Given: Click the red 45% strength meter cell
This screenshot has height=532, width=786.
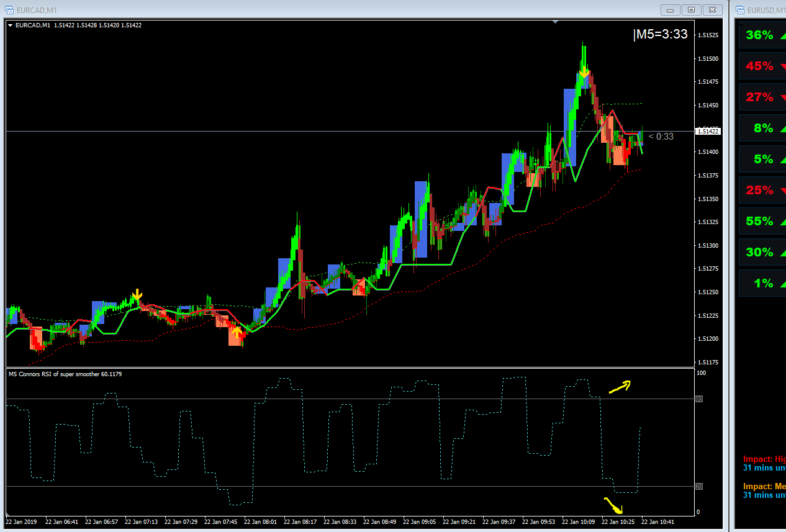Looking at the screenshot, I should pyautogui.click(x=761, y=66).
